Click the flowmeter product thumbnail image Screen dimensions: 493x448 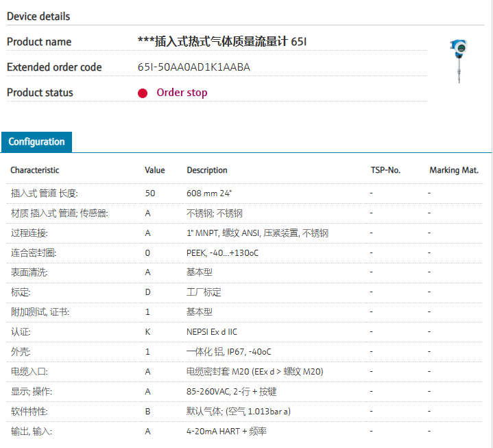(457, 62)
